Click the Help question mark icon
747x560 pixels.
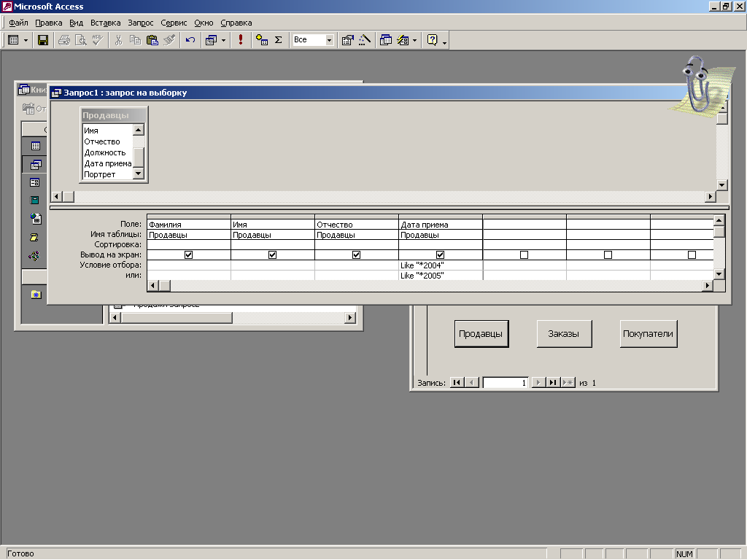(x=432, y=40)
